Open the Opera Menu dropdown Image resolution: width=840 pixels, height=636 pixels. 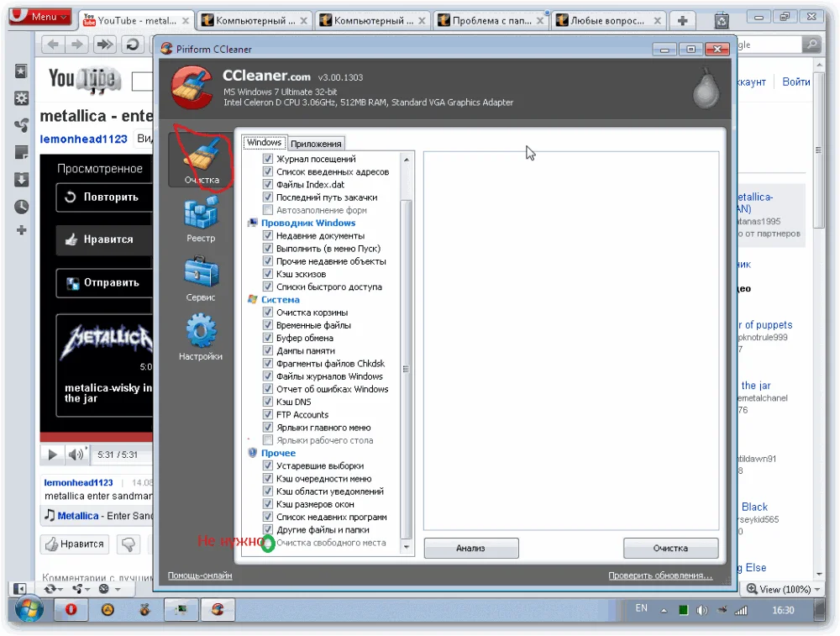tap(40, 17)
